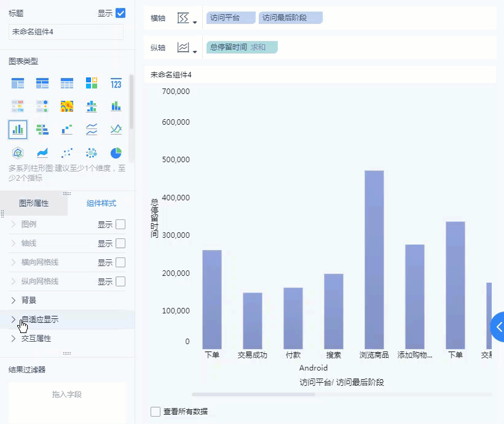Switch to the 组件样式 tab
This screenshot has width=504, height=424.
coord(101,203)
